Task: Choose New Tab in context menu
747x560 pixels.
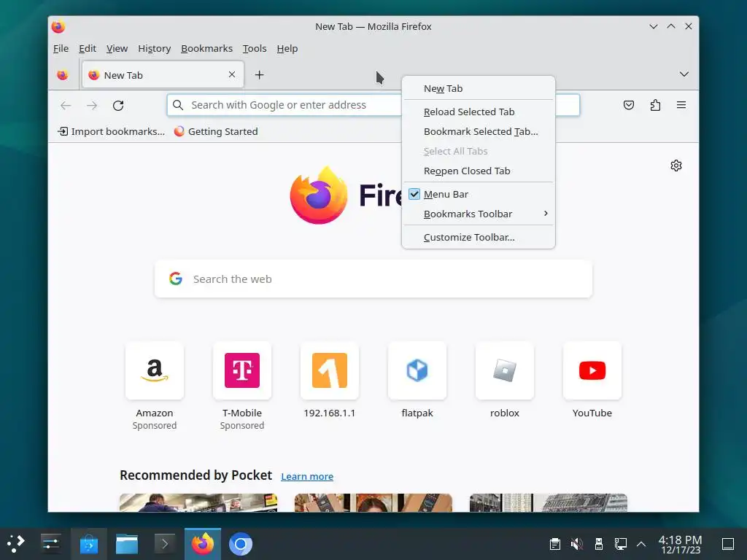Action: point(479,88)
